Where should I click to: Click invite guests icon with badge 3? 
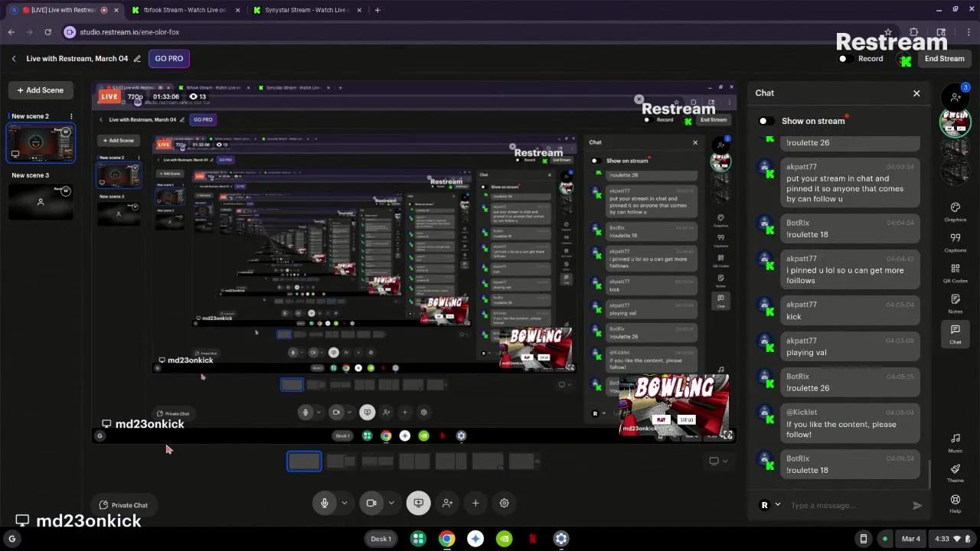point(955,96)
